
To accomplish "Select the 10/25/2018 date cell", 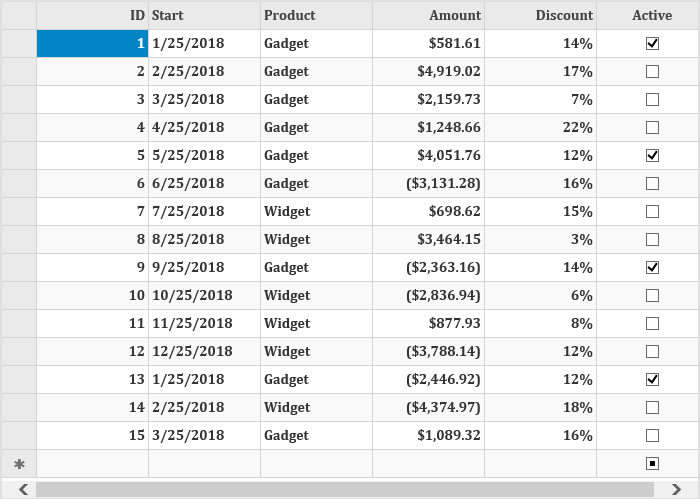I will (192, 296).
